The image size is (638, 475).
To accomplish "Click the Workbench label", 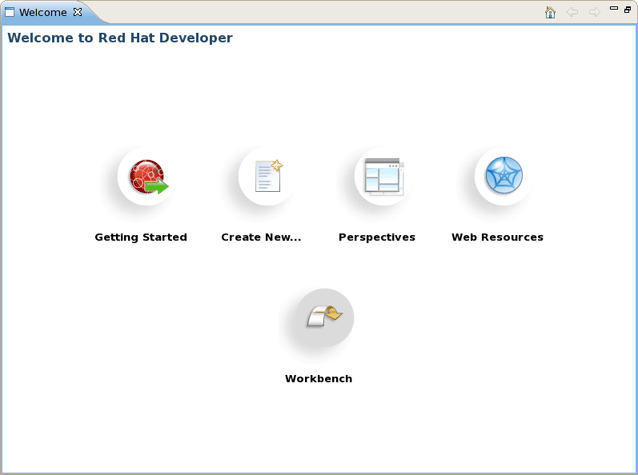I will pos(319,379).
